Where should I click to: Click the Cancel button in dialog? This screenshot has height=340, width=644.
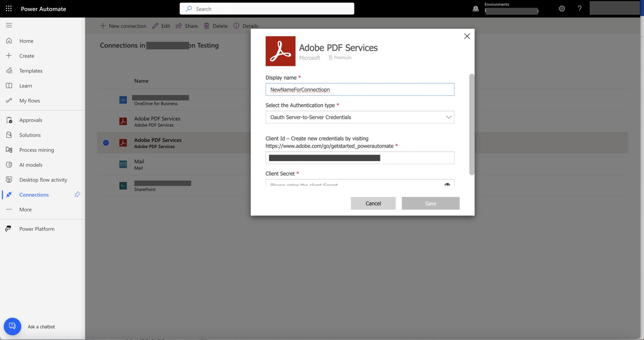[373, 203]
